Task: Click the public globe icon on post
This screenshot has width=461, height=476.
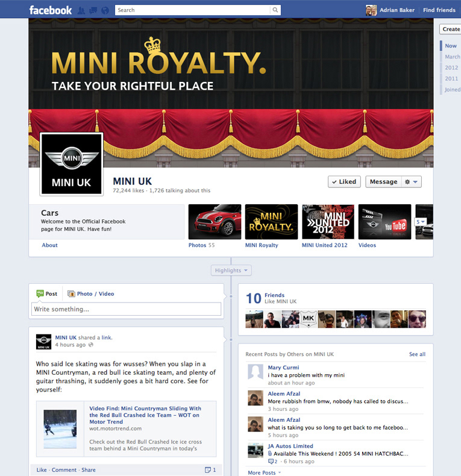Action: click(x=90, y=345)
